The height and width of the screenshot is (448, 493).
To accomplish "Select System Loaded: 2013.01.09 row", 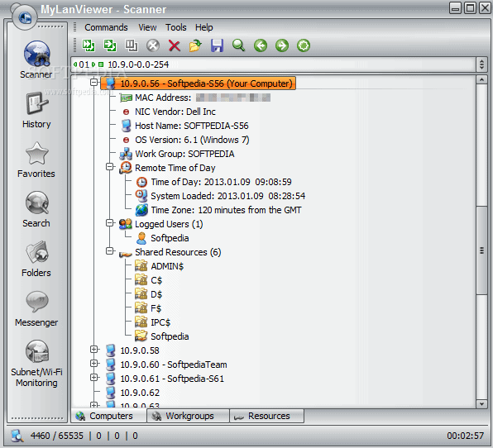I will [220, 196].
